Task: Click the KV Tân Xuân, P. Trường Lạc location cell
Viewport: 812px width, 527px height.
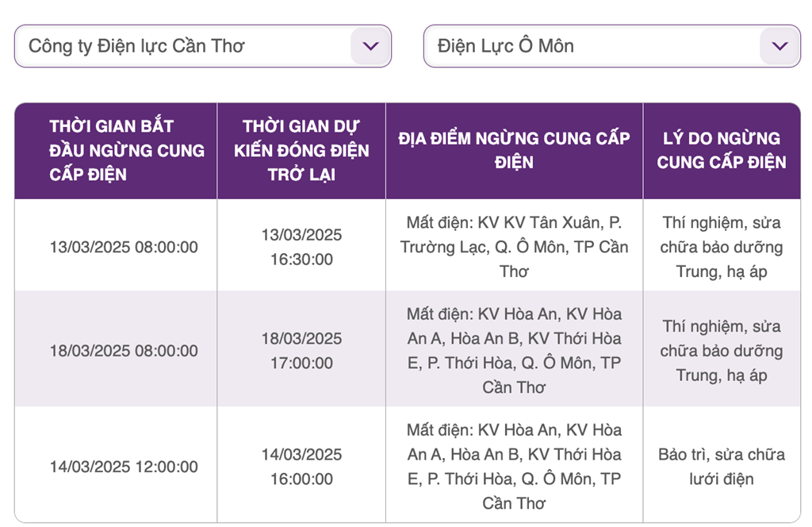Action: [514, 247]
